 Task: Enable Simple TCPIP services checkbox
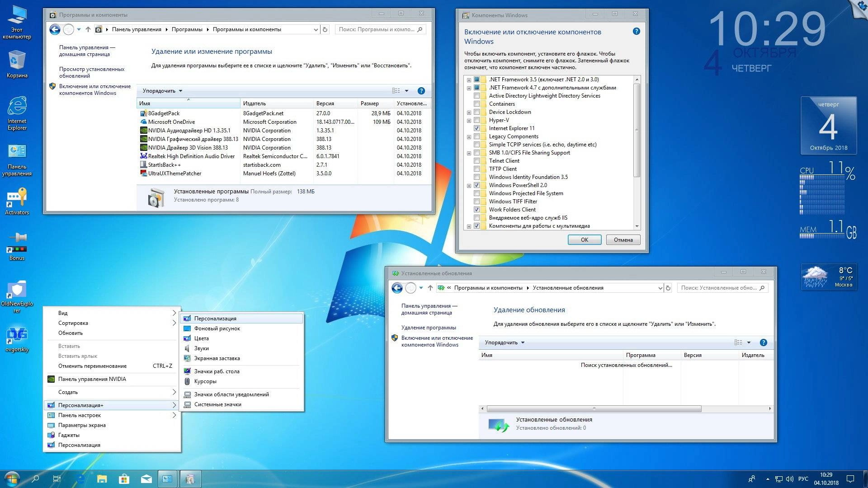click(x=476, y=145)
